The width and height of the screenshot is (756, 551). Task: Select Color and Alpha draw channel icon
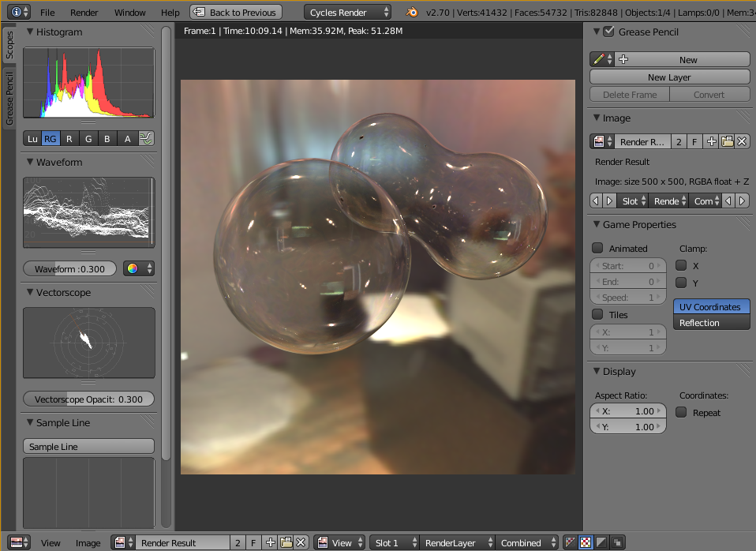[571, 542]
